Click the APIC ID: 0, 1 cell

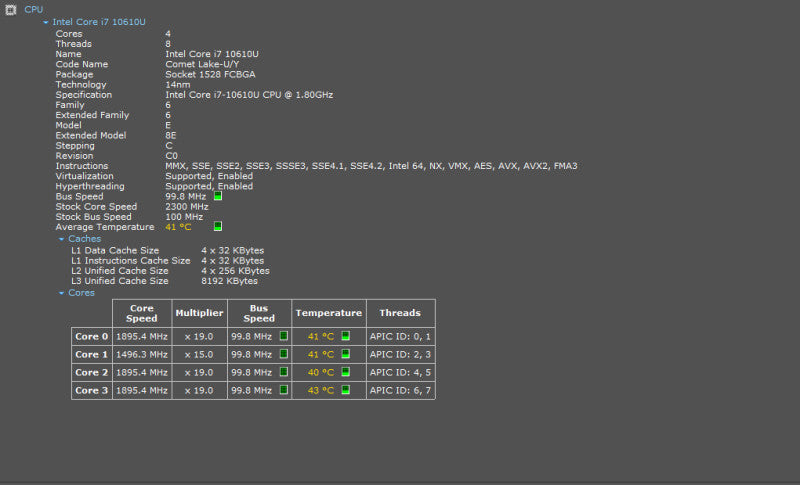[400, 337]
